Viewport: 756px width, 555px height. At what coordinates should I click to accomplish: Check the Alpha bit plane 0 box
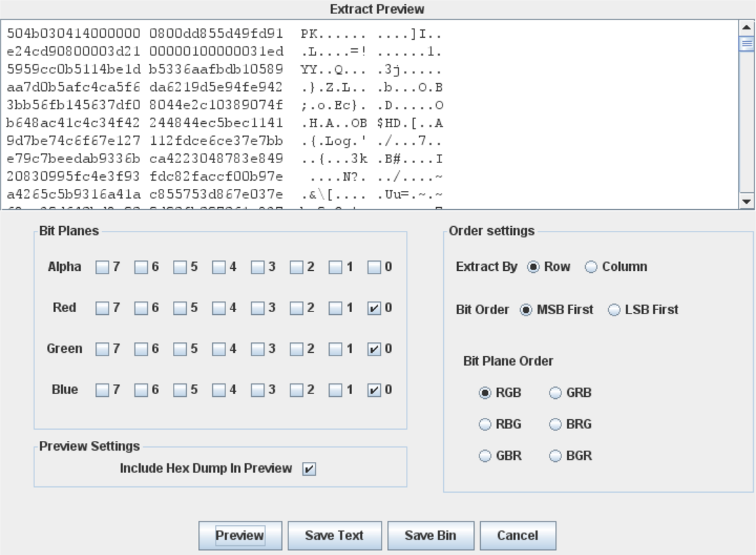pyautogui.click(x=374, y=267)
